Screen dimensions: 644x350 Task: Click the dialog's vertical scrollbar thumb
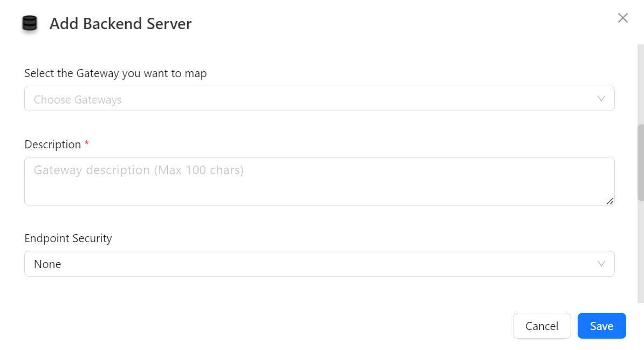(x=641, y=162)
